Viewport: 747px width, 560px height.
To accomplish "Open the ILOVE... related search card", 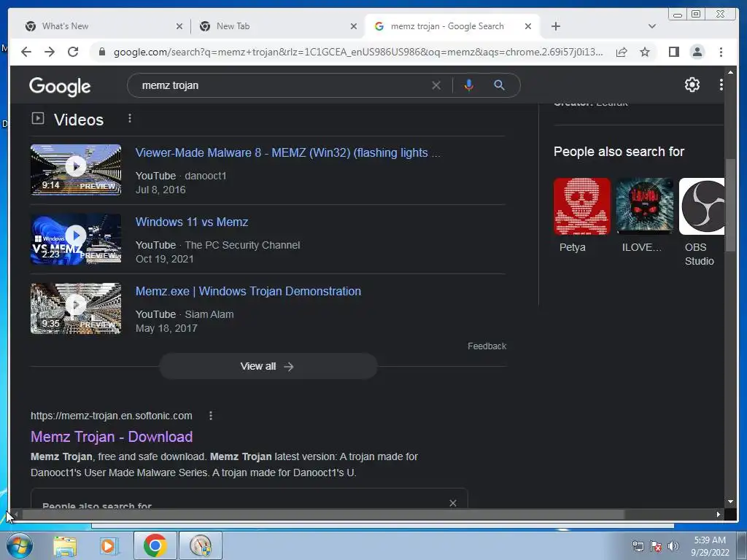I will 645,215.
